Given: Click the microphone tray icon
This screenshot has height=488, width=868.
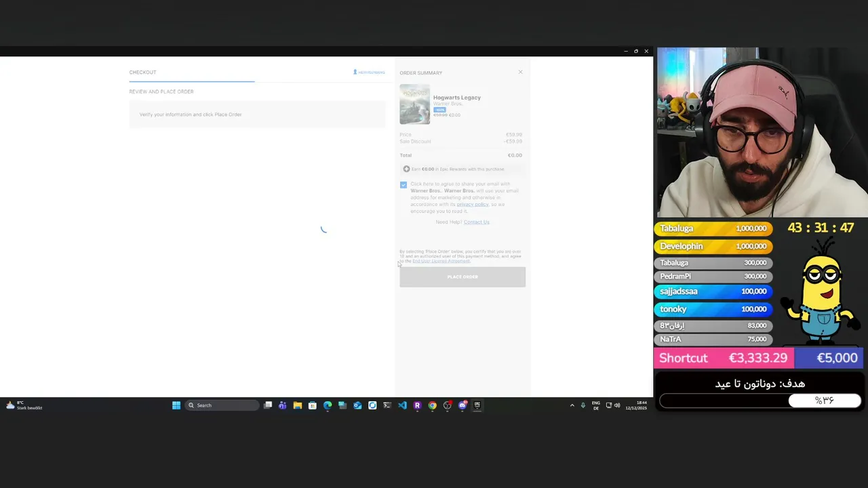Looking at the screenshot, I should (x=583, y=405).
